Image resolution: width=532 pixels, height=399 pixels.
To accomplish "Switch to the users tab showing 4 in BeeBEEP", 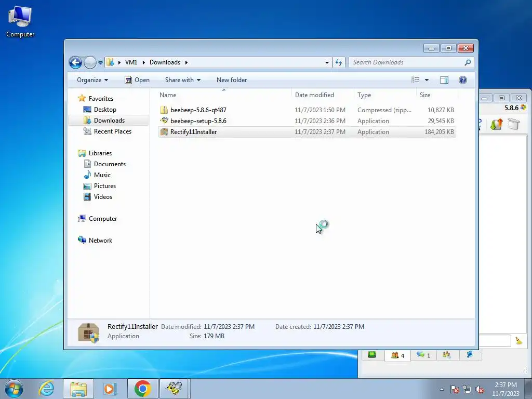I will click(x=397, y=355).
